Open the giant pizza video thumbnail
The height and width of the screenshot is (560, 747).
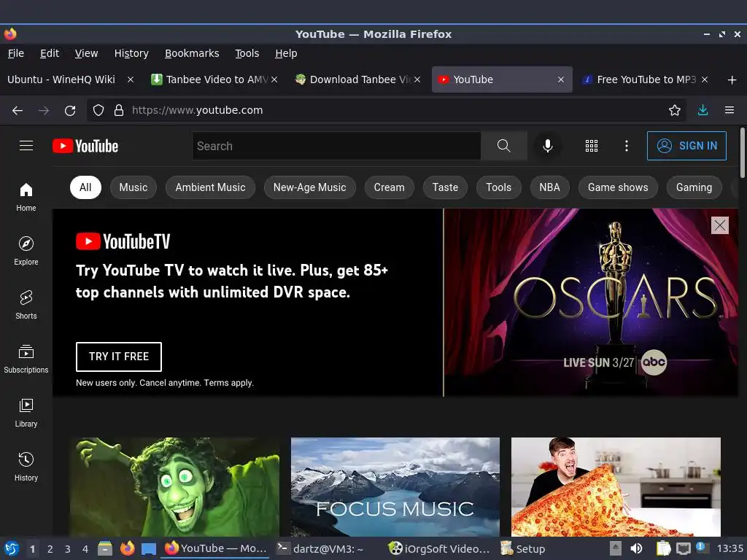click(x=616, y=486)
